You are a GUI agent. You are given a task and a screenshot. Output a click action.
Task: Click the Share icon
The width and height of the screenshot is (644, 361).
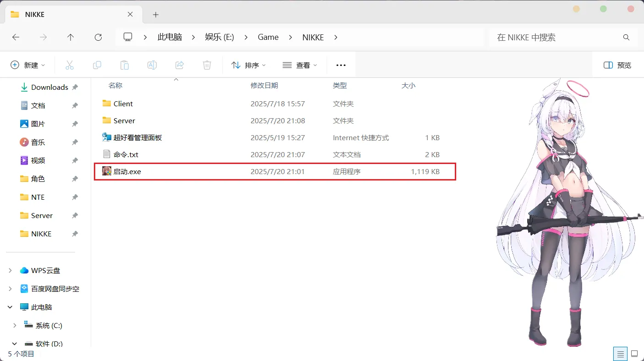pyautogui.click(x=180, y=65)
